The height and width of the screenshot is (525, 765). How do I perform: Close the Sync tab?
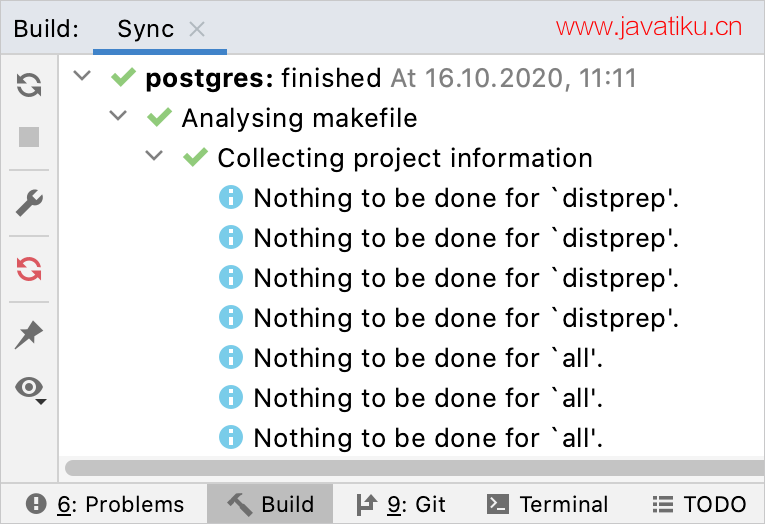tap(197, 29)
